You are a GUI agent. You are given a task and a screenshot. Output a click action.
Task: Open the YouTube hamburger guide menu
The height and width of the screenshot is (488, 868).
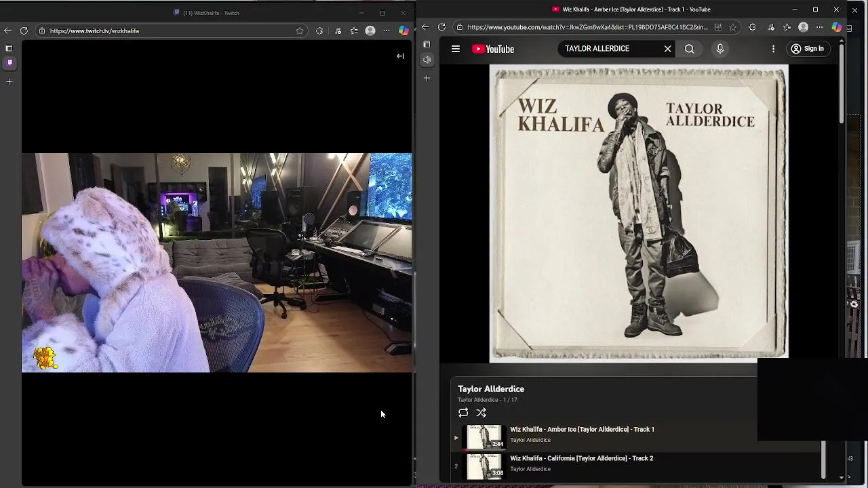pos(456,49)
